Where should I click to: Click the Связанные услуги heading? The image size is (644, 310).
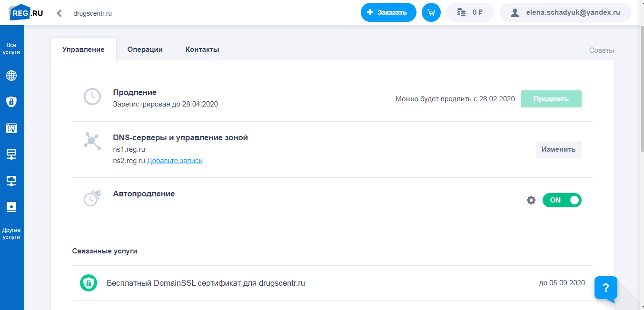[105, 251]
